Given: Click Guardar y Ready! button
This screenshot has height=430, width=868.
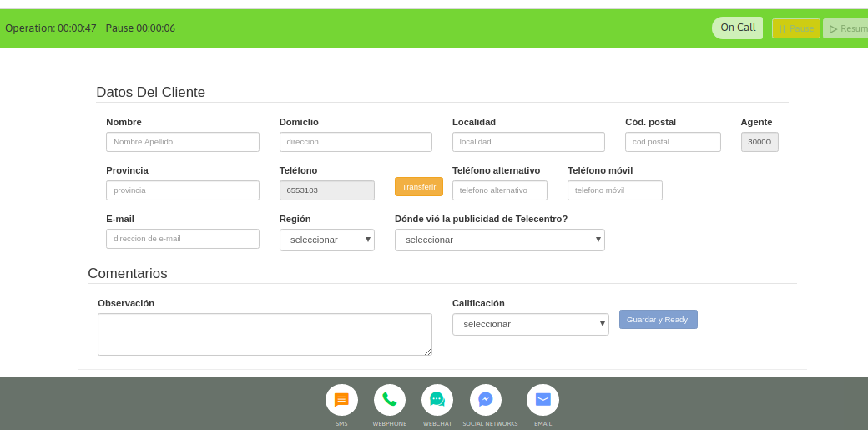Looking at the screenshot, I should [659, 319].
